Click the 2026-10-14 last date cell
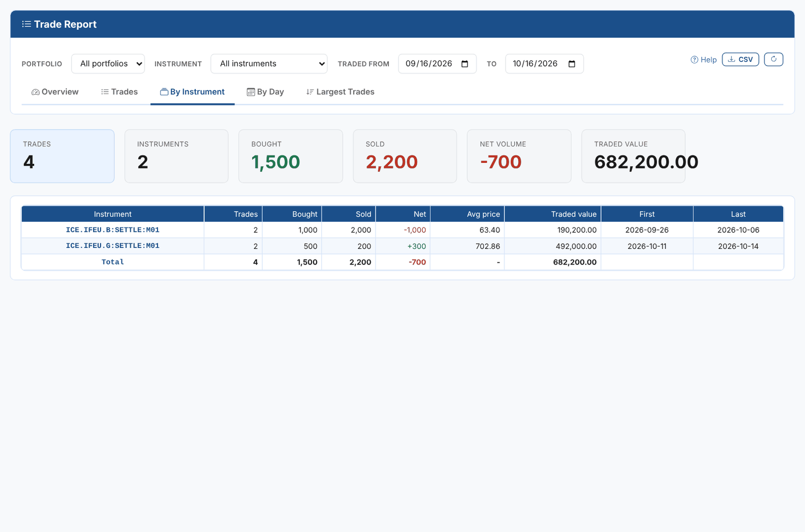This screenshot has width=805, height=532. click(739, 246)
